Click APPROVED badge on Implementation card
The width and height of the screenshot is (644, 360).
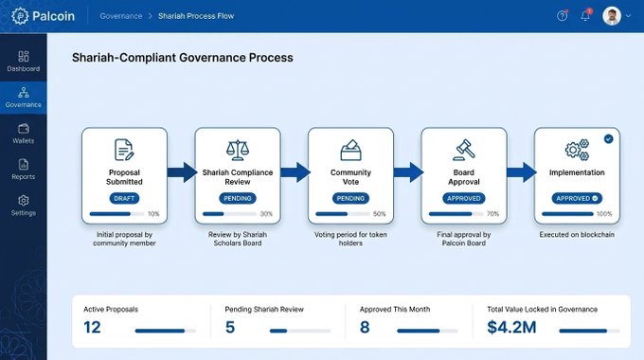(x=577, y=199)
